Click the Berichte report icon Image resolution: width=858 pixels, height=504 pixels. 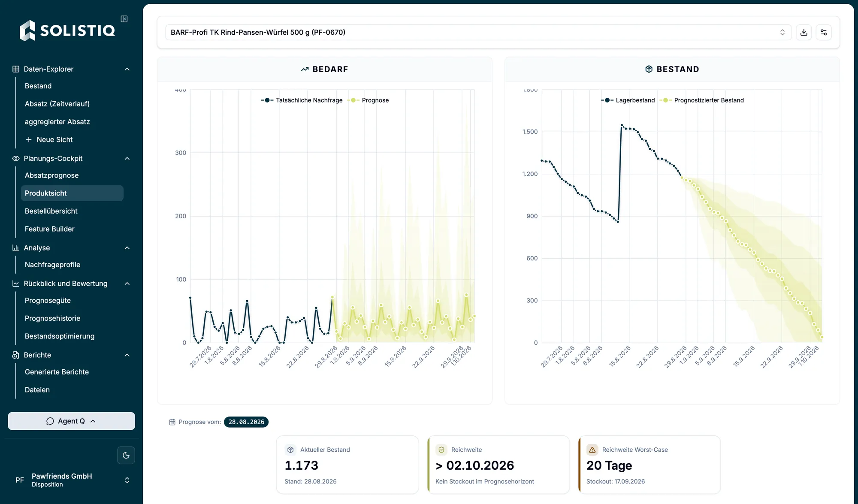pyautogui.click(x=16, y=355)
